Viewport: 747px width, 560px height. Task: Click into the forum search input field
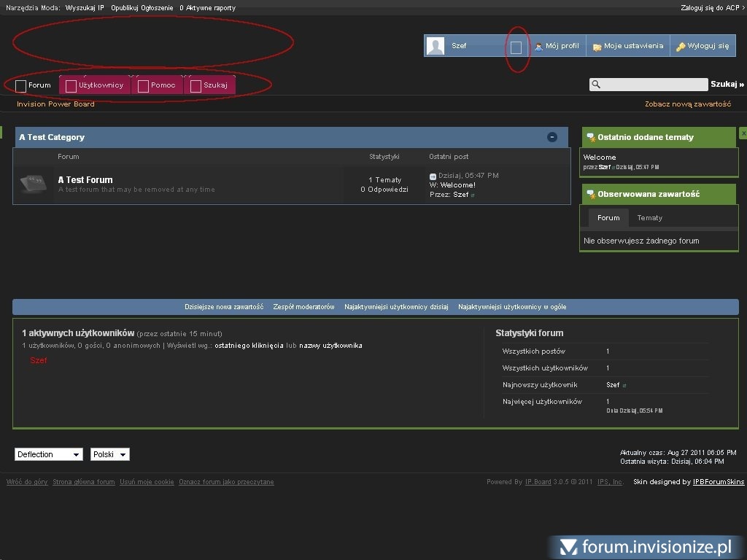pyautogui.click(x=654, y=85)
